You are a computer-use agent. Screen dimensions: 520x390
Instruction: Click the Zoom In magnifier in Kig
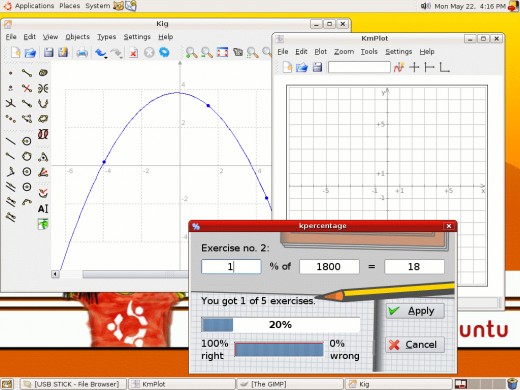point(191,52)
